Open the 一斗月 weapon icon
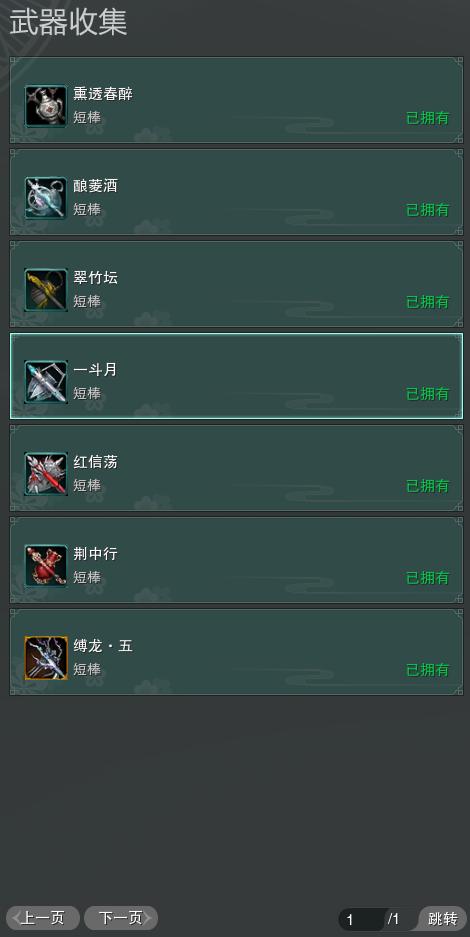This screenshot has width=470, height=937. (x=46, y=382)
